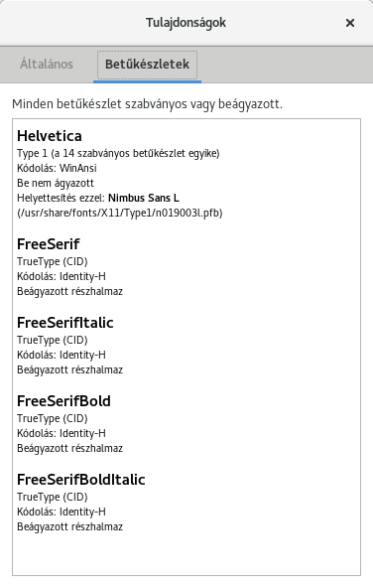
Task: Click 'Beágyazott részhalmaz' under FreeSerifBoldItalic
Action: point(70,526)
